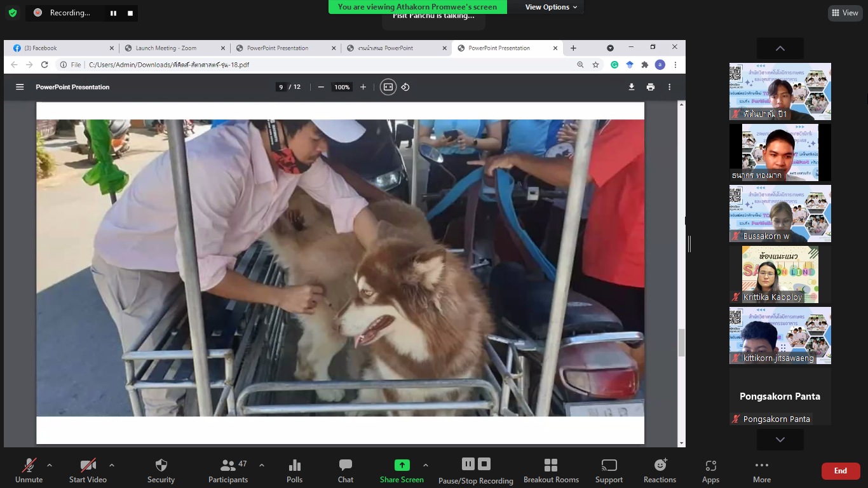This screenshot has width=868, height=488.
Task: Rotate the PDF page counterclockwise
Action: tap(405, 87)
